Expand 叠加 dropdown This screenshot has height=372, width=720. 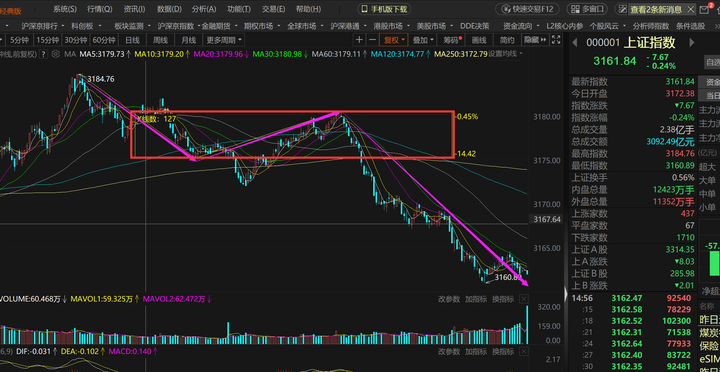click(x=422, y=40)
